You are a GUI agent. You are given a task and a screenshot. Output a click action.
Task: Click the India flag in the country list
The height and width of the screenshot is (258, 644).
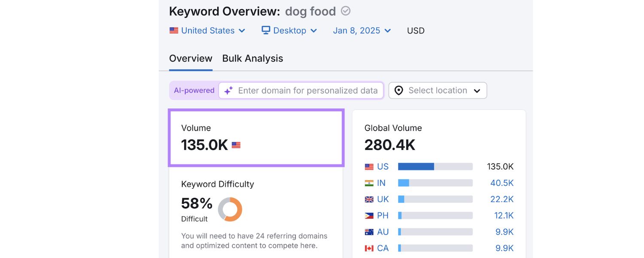tap(369, 183)
